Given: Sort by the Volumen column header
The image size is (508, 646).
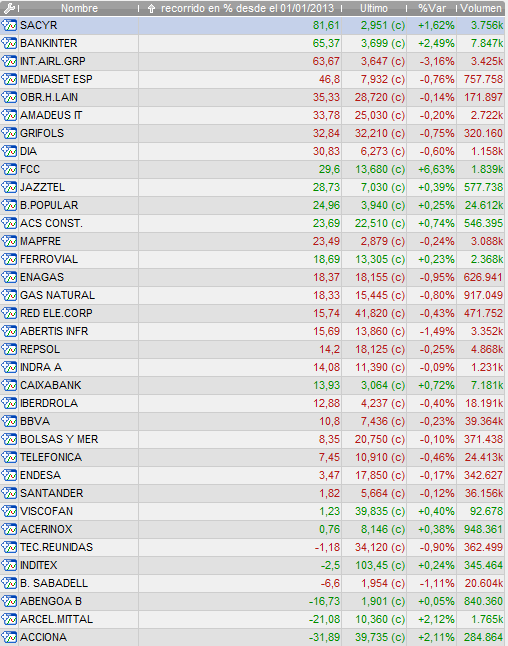Looking at the screenshot, I should [x=481, y=8].
